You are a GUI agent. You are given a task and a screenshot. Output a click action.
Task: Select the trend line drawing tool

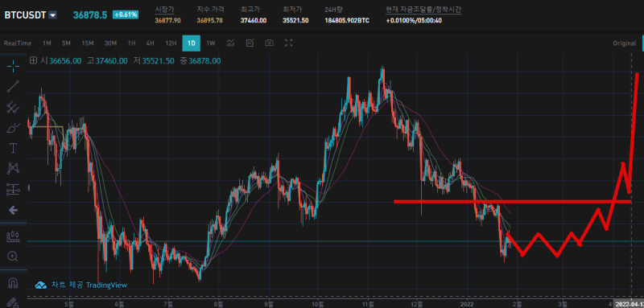[x=13, y=87]
